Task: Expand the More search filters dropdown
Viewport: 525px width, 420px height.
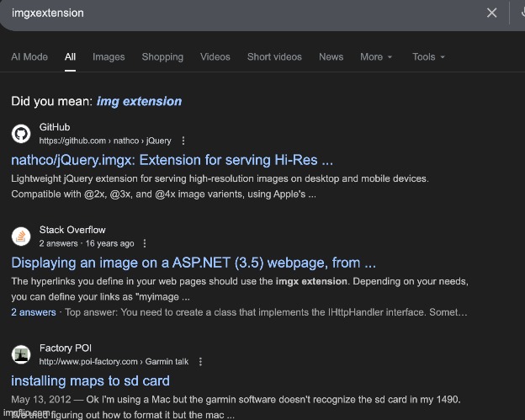Action: (376, 57)
